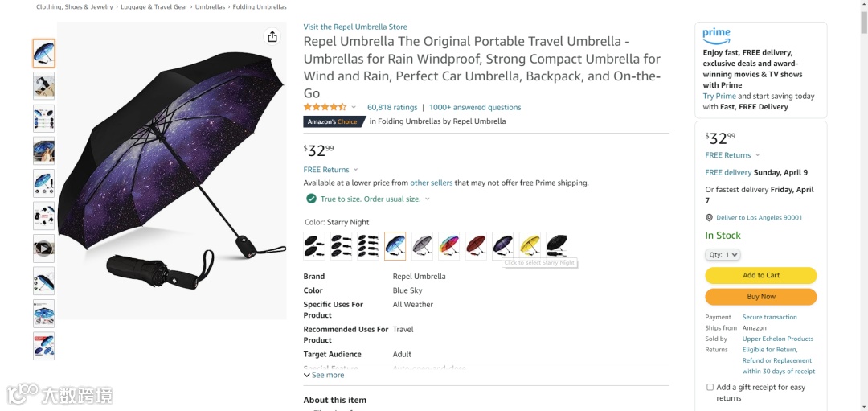Click the Prime logo

pos(716,36)
